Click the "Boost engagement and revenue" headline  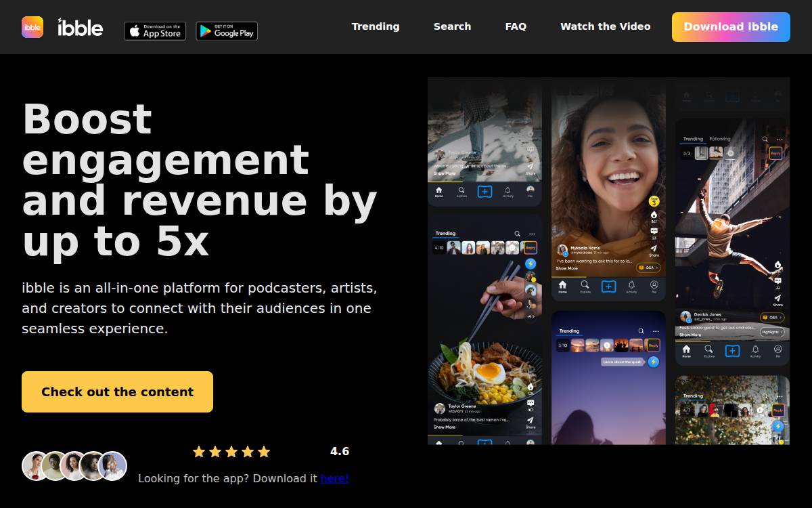click(200, 180)
